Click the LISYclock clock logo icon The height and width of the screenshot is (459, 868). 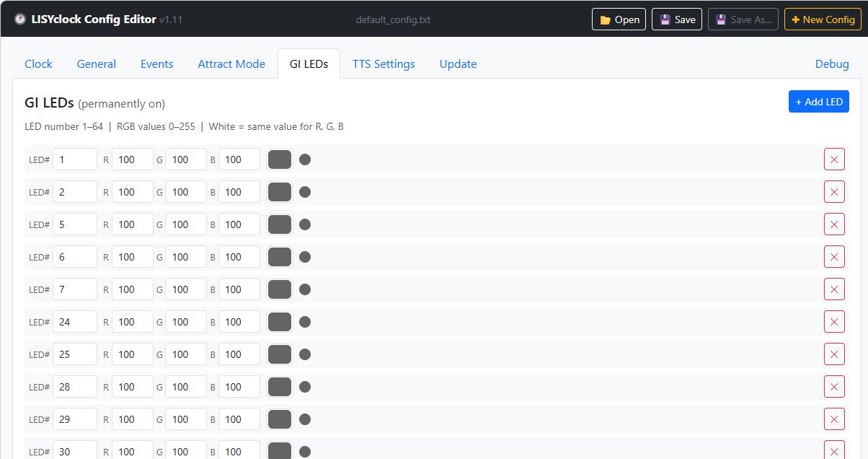[x=20, y=19]
